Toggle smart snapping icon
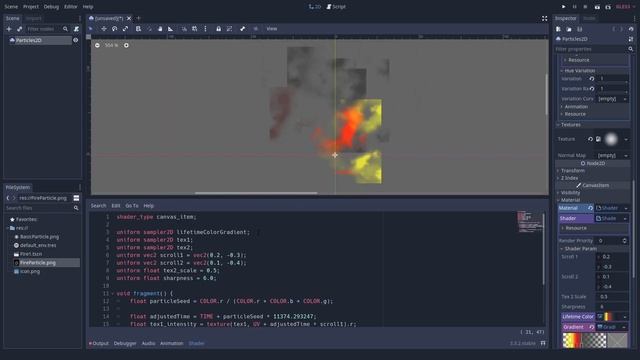This screenshot has height=360, width=640. pos(184,29)
